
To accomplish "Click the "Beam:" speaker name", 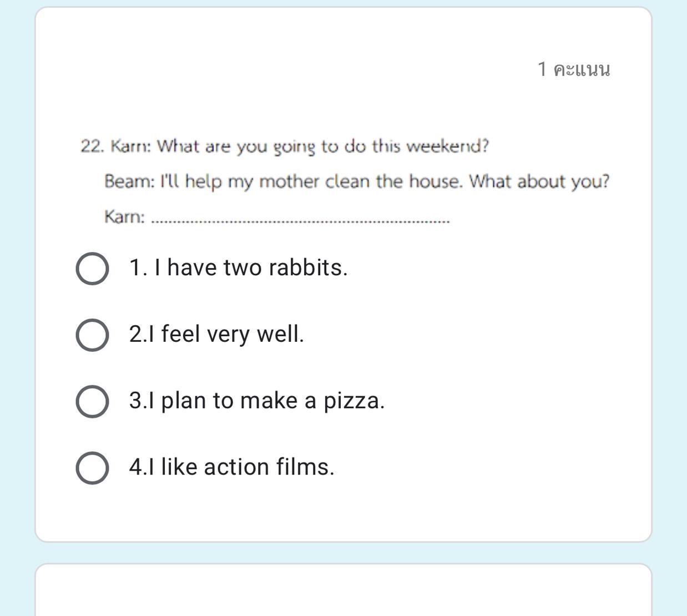I will pos(129,181).
